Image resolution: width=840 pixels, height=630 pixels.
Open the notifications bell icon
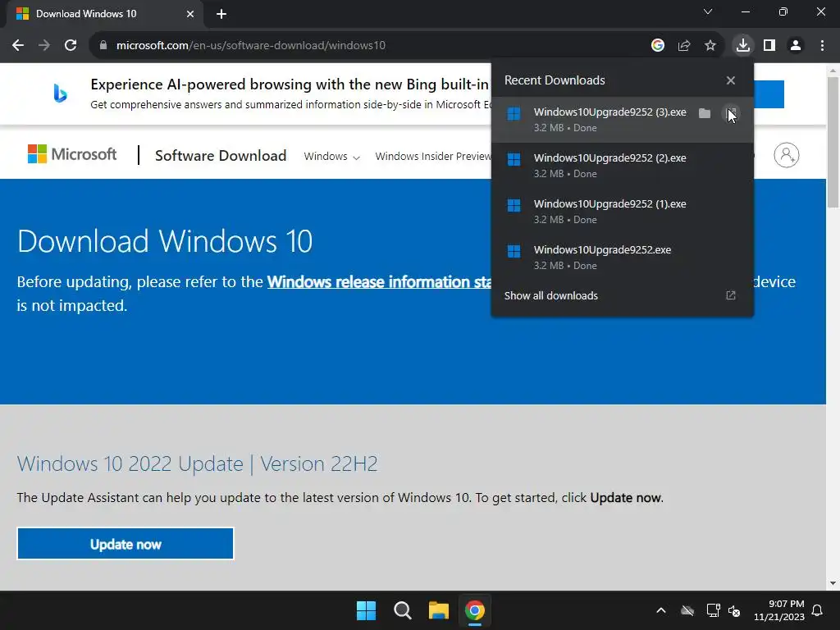pyautogui.click(x=818, y=610)
